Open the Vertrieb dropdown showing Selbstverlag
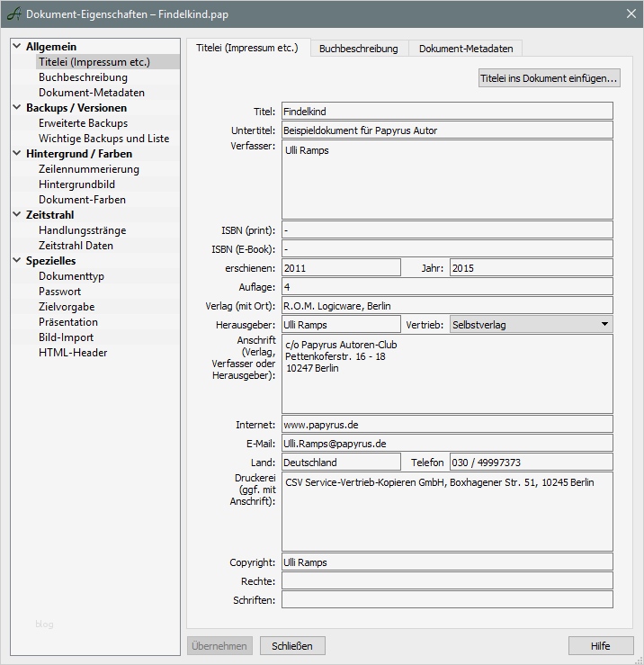This screenshot has width=644, height=665. point(532,325)
